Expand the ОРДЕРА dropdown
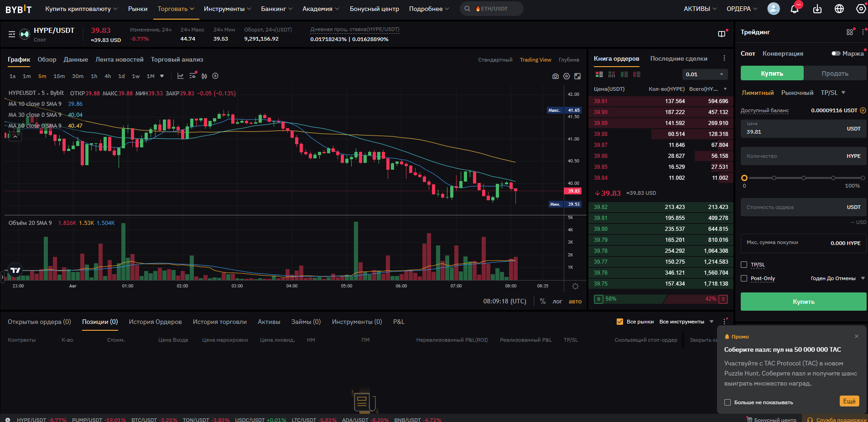 [x=742, y=9]
